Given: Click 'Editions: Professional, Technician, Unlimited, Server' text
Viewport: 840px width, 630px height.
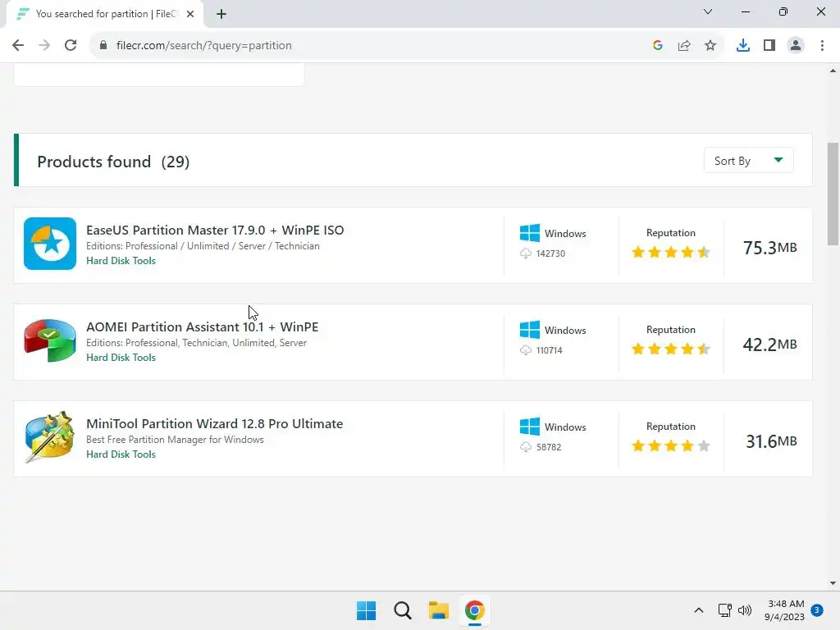Looking at the screenshot, I should (x=196, y=343).
